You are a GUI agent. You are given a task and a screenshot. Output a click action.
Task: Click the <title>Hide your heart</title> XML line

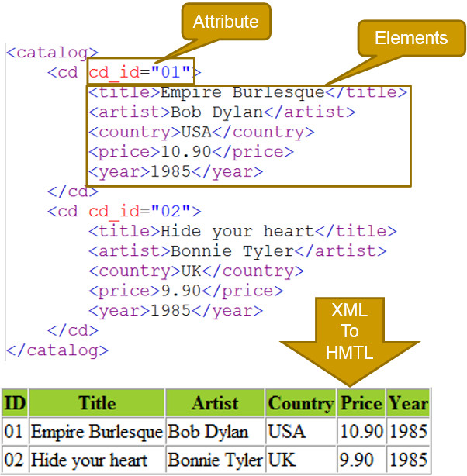pyautogui.click(x=243, y=231)
